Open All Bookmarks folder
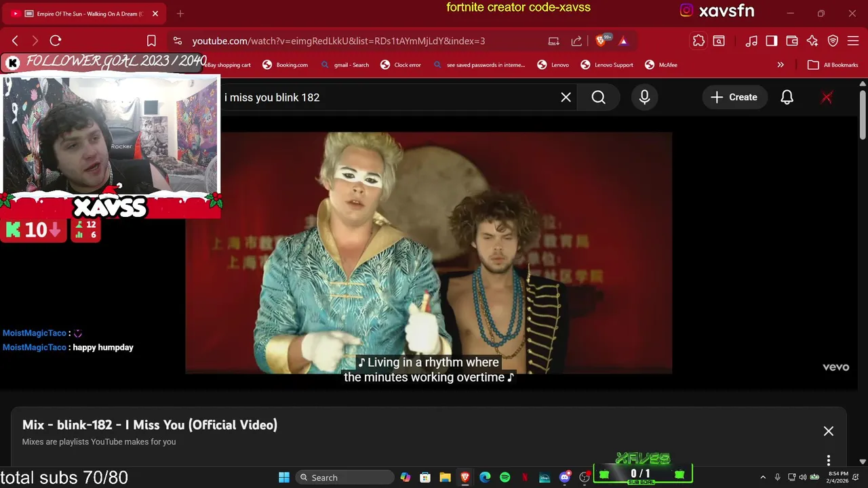This screenshot has height=488, width=868. pyautogui.click(x=833, y=65)
